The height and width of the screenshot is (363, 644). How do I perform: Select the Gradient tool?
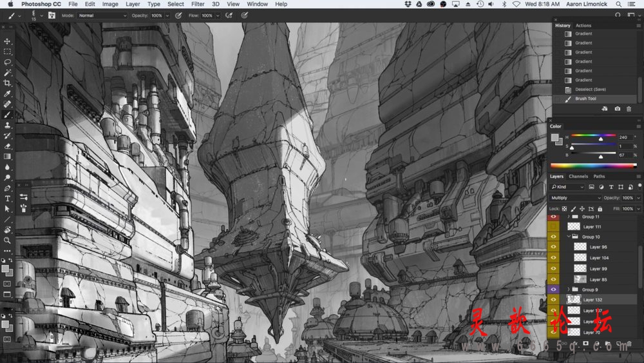pyautogui.click(x=7, y=157)
